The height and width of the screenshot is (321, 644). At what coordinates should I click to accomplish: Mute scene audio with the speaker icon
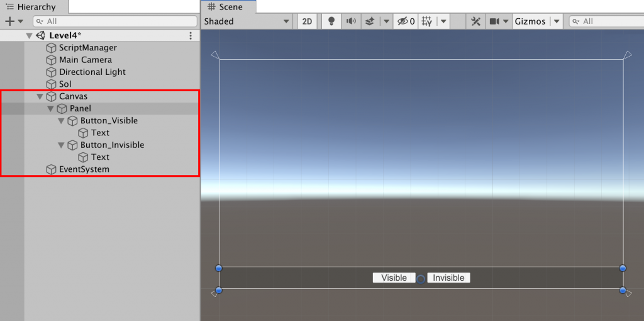point(350,21)
